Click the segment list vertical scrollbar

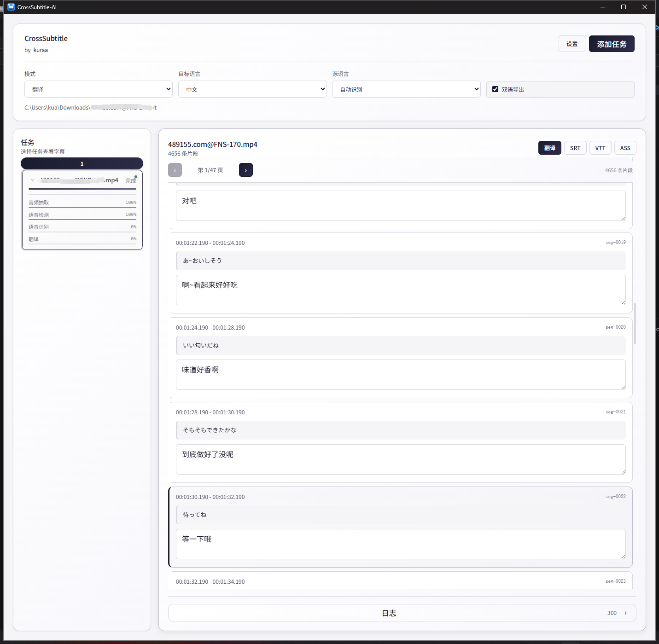click(x=635, y=323)
